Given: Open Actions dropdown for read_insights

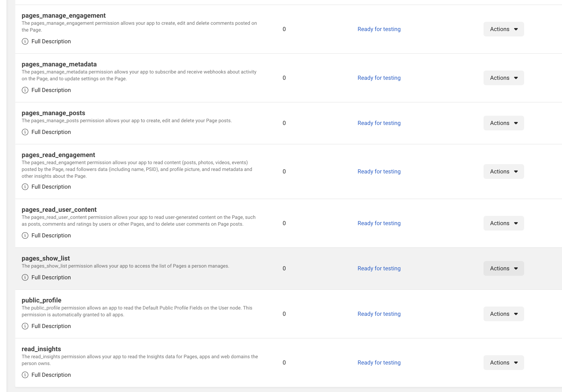Looking at the screenshot, I should (x=504, y=363).
